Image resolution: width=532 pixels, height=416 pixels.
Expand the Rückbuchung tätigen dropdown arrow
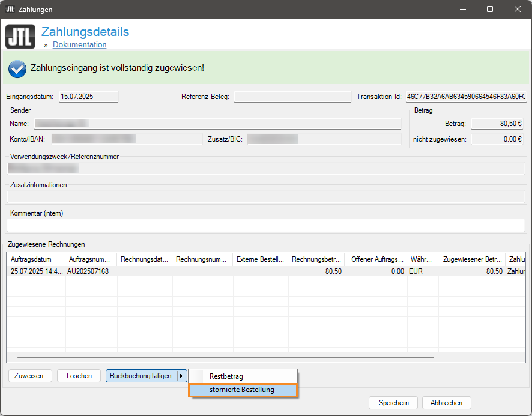pos(182,376)
